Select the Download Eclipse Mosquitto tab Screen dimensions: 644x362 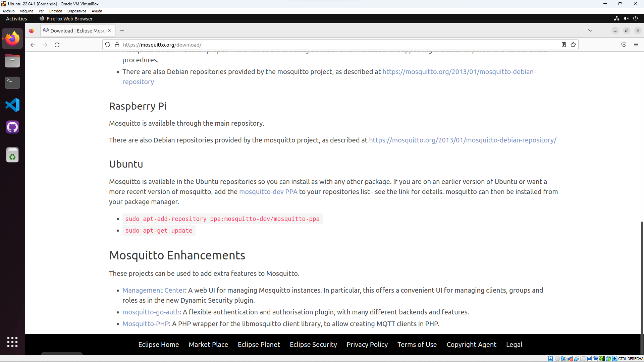pos(74,31)
